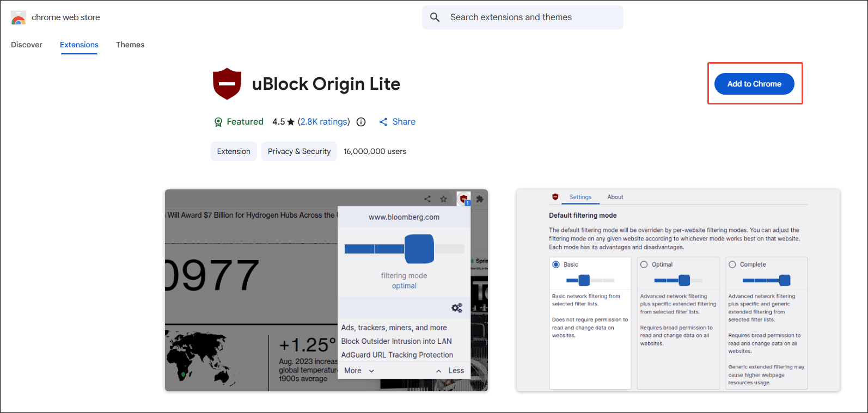Adjust the popup filtering mode slider
The width and height of the screenshot is (868, 413).
coord(405,249)
